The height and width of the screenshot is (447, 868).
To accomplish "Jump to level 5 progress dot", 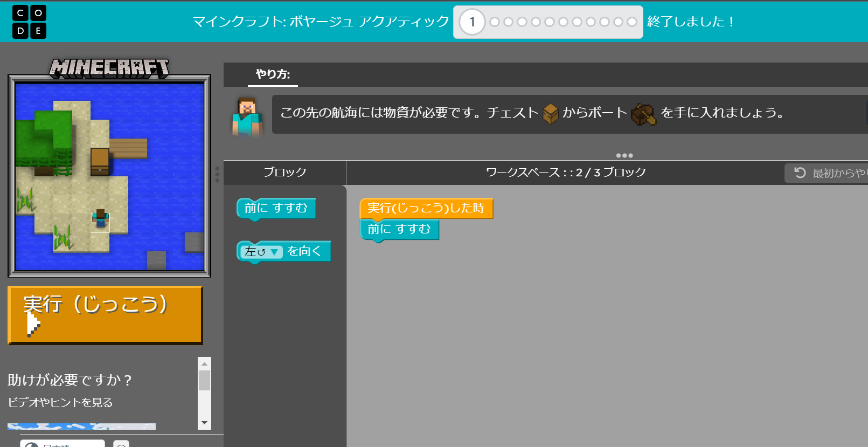I will click(536, 22).
